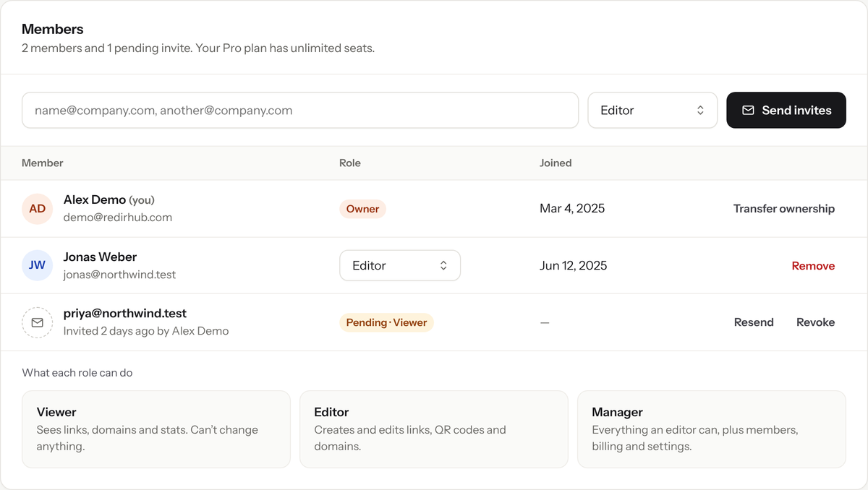The width and height of the screenshot is (868, 490).
Task: Click the email jonas@northwind.test
Action: 119,275
